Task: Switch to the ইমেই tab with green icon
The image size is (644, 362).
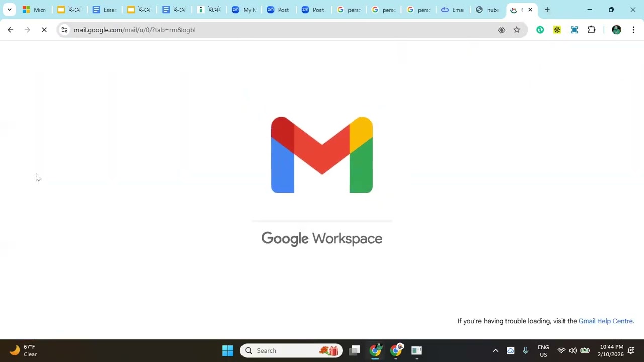Action: [x=209, y=10]
